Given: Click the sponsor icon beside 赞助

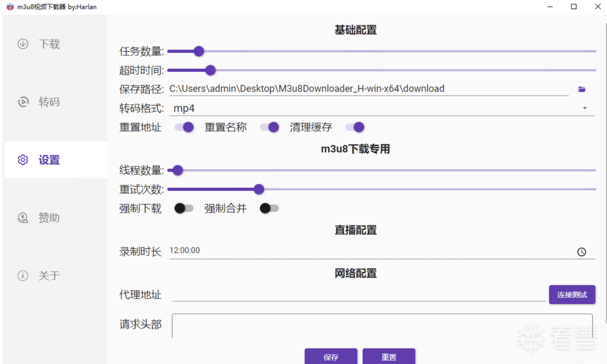Looking at the screenshot, I should pos(23,218).
